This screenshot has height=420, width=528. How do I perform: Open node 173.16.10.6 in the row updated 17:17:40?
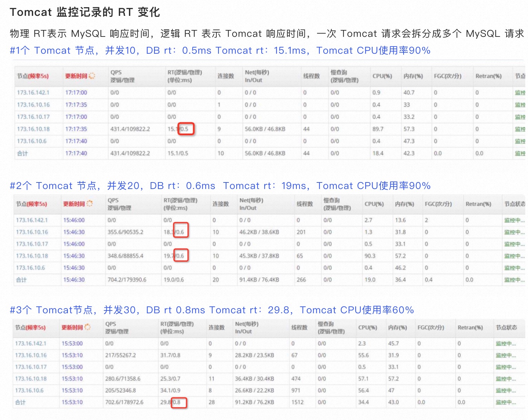point(32,141)
